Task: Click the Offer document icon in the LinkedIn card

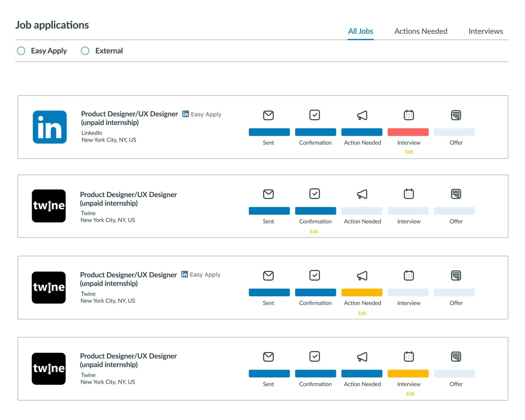Action: click(x=456, y=115)
